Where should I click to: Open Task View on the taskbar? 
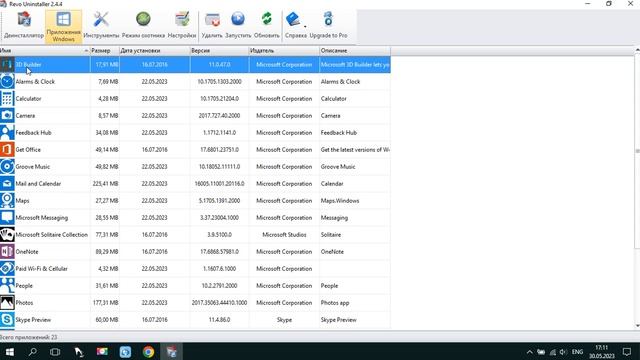point(55,351)
